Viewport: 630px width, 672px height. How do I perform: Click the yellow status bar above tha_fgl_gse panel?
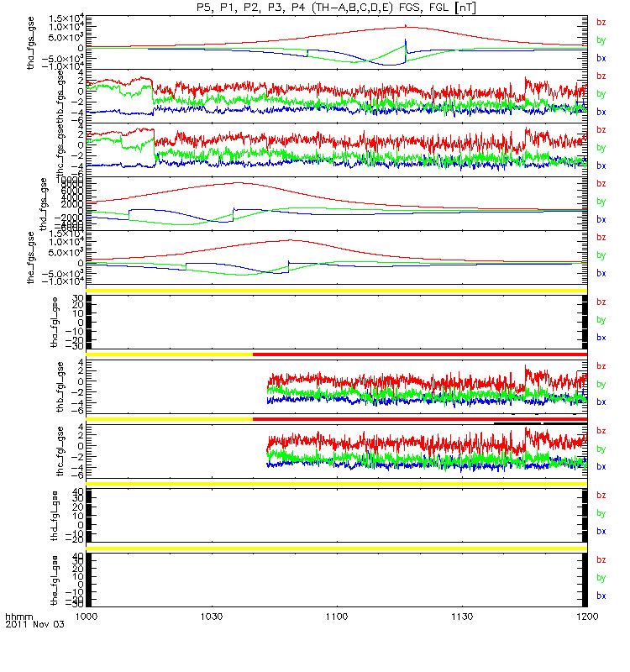(337, 291)
